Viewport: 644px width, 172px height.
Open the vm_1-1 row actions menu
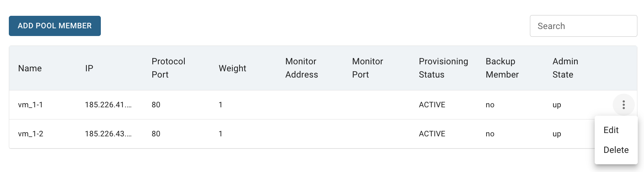tap(623, 105)
